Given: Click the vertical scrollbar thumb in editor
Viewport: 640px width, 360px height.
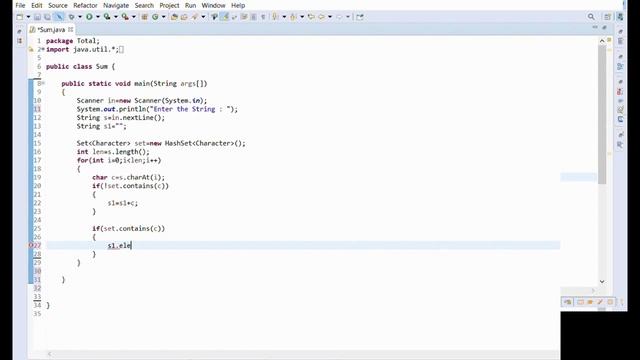Looking at the screenshot, I should [602, 115].
